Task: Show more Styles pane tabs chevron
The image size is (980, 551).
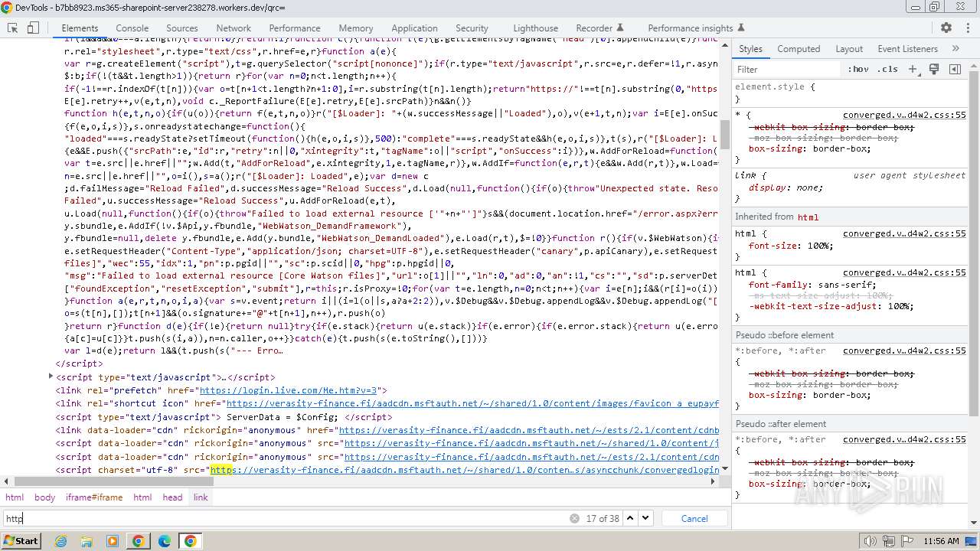Action: [955, 48]
